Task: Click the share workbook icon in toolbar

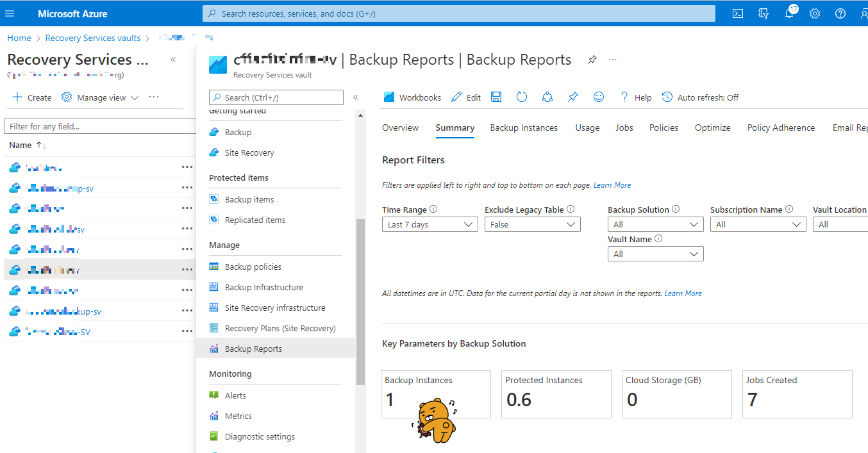Action: tap(547, 97)
